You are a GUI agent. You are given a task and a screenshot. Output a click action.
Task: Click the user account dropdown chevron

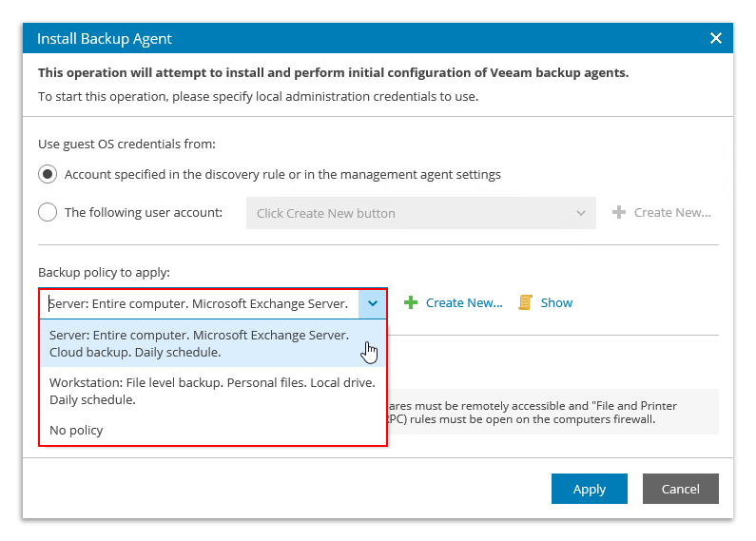581,213
